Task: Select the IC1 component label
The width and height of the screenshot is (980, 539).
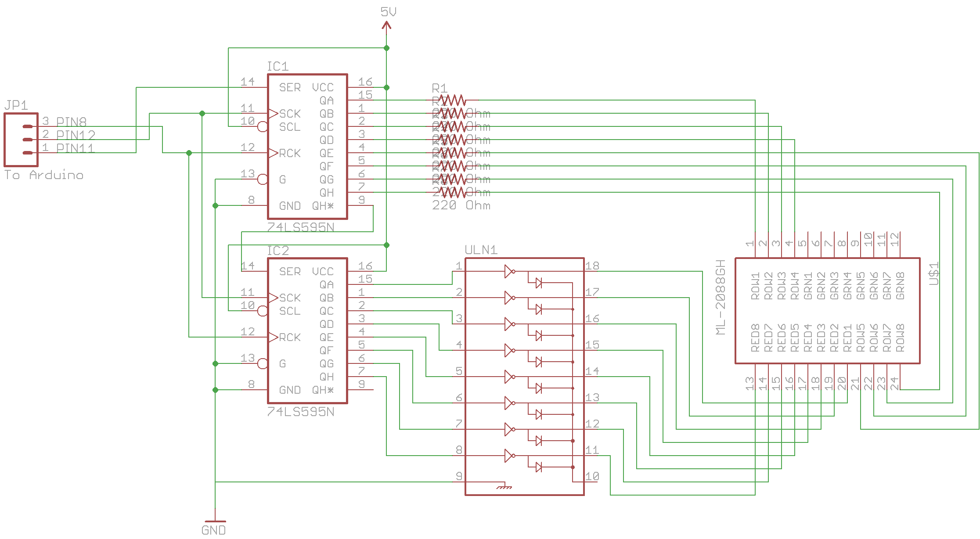Action: (x=278, y=66)
